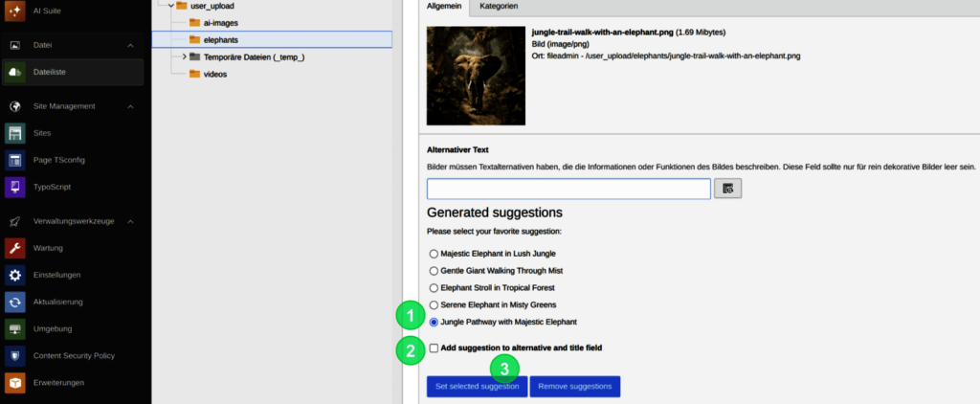Screen dimensions: 980x404
Task: Collapse the Datei menu group chevron
Action: (130, 46)
